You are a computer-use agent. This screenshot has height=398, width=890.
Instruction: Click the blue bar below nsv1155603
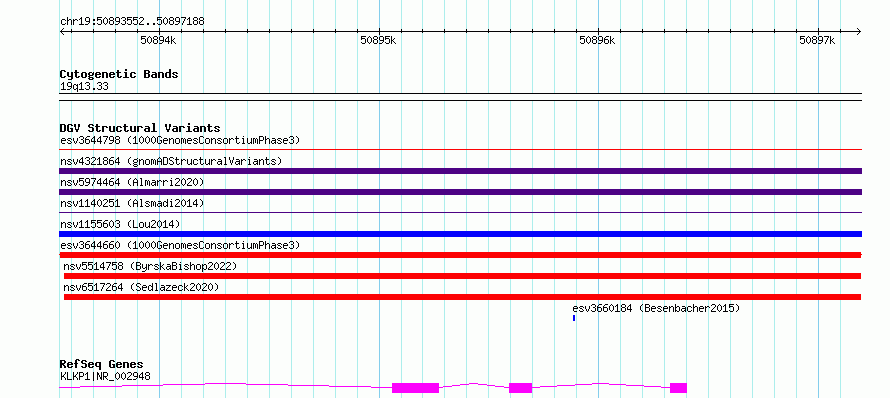coord(461,234)
